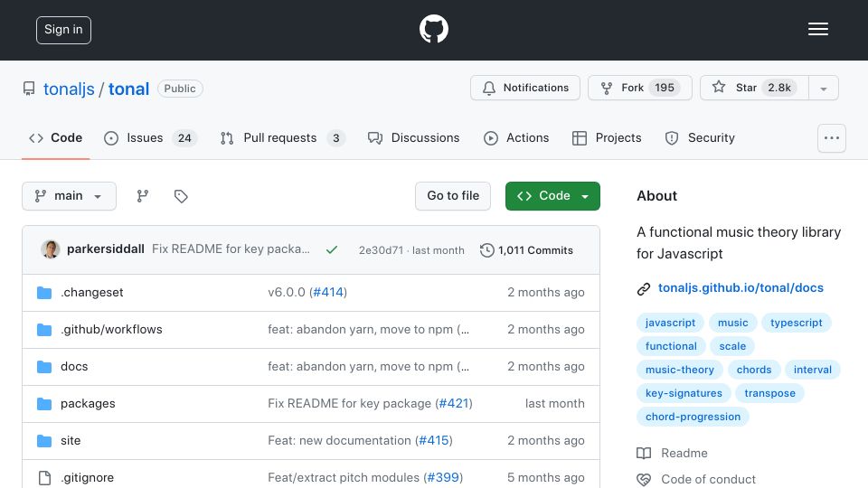Select the scale topic tag

pos(732,346)
